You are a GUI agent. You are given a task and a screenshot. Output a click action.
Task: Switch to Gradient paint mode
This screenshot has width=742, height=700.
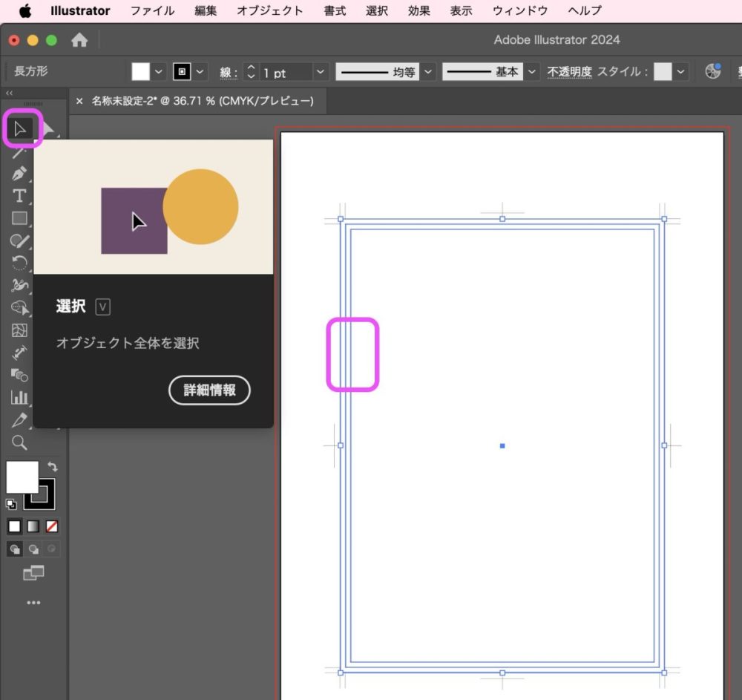pyautogui.click(x=33, y=526)
